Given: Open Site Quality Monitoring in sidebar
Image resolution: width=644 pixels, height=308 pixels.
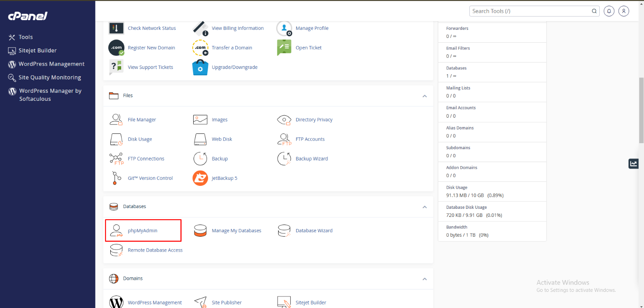Looking at the screenshot, I should pyautogui.click(x=50, y=77).
